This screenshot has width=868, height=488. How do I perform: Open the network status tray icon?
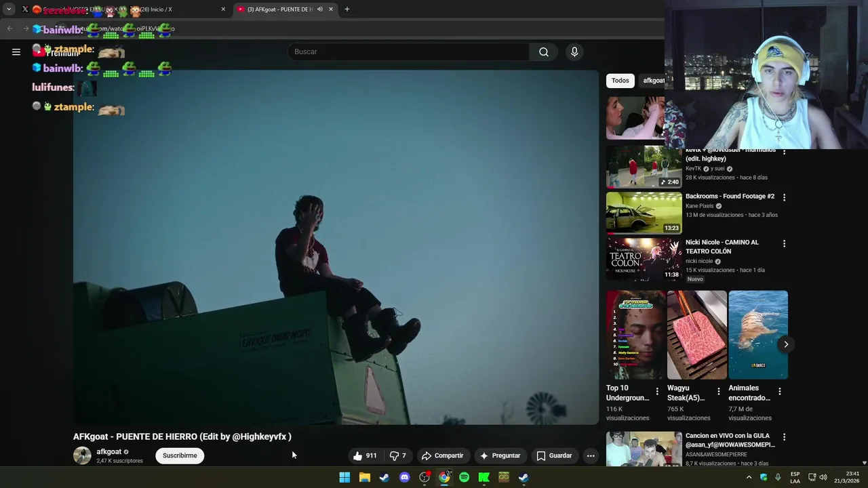812,477
